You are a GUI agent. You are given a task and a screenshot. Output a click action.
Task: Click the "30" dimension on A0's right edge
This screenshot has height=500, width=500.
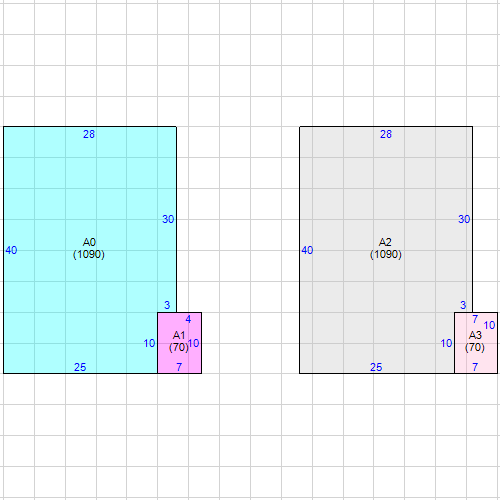click(x=168, y=219)
